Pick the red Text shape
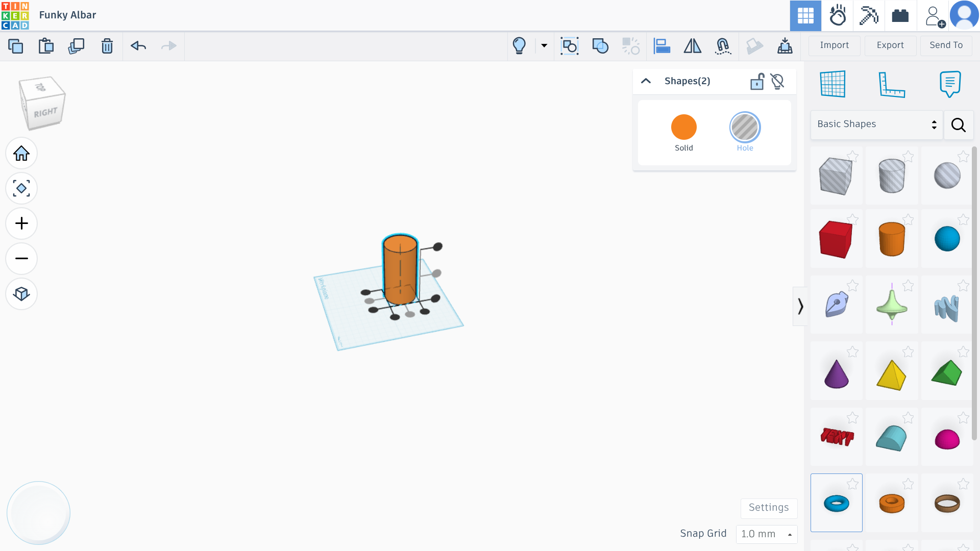980x551 pixels. [836, 437]
